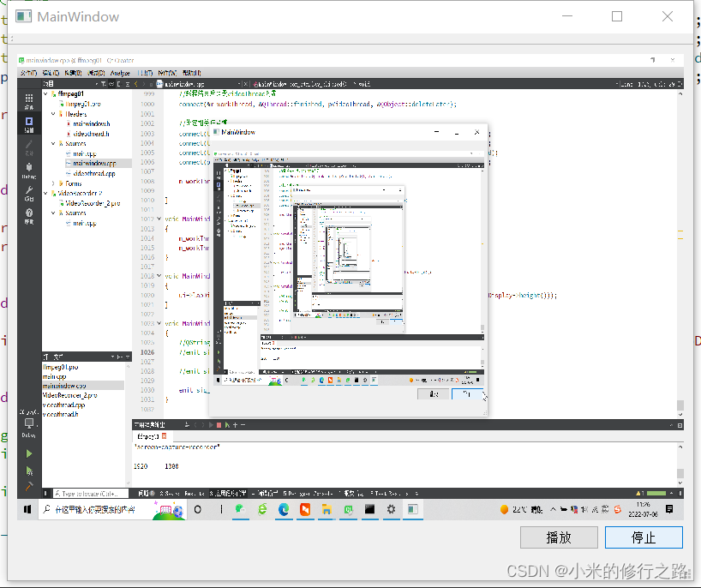
Task: Click the output pane scrollbar thumb
Action: 680,473
